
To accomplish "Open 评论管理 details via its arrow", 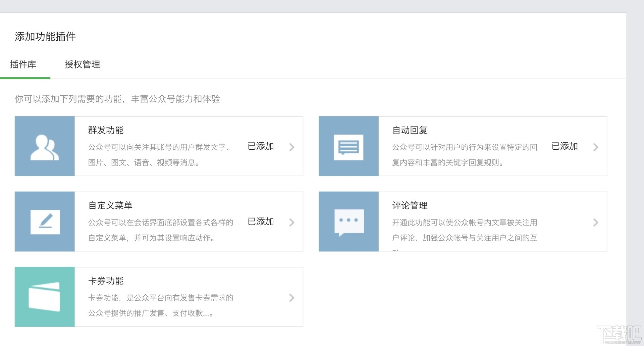I will point(596,222).
